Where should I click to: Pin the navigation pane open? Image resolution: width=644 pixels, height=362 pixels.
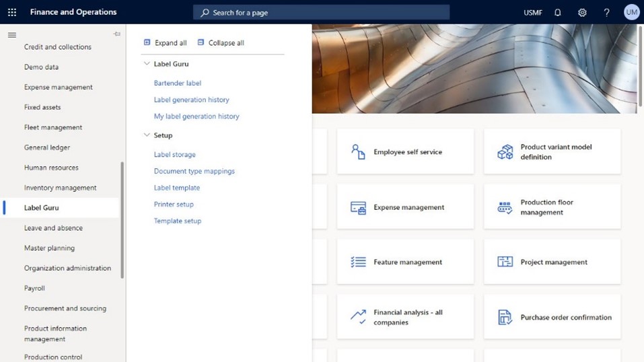pos(116,34)
